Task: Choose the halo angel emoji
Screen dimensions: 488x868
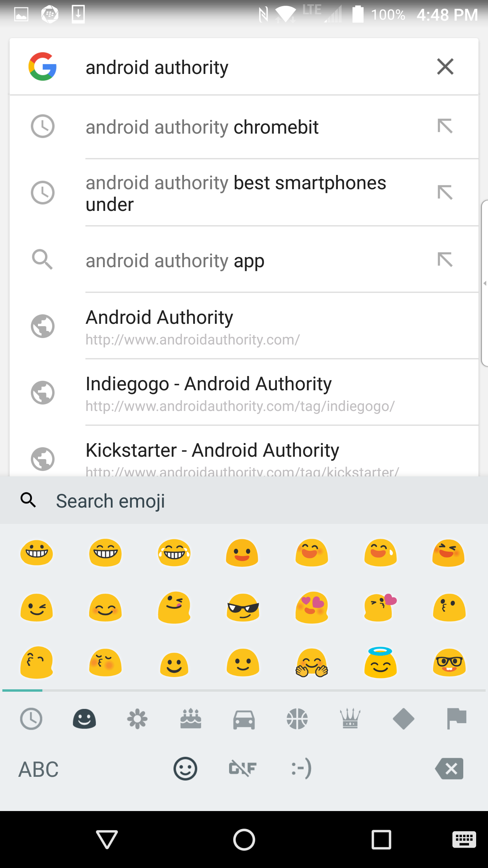Action: 380,663
